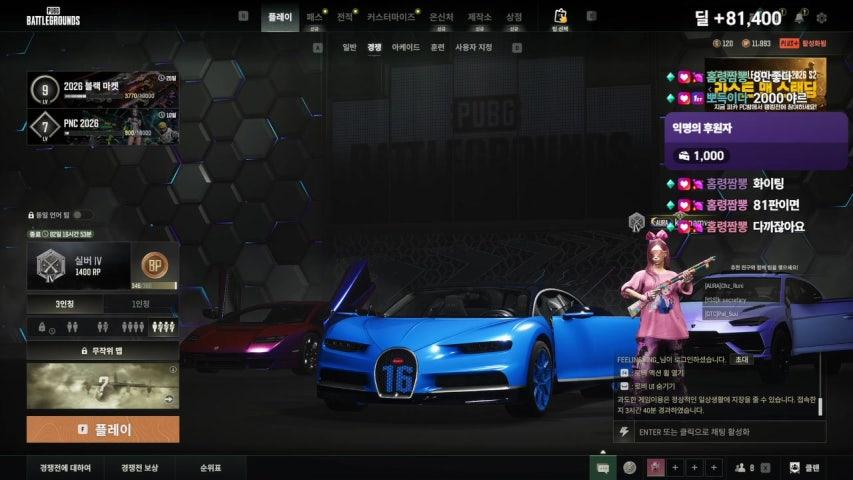This screenshot has height=480, width=853.
Task: Open the 2026 블랙 마켓 pass card
Action: (x=103, y=89)
